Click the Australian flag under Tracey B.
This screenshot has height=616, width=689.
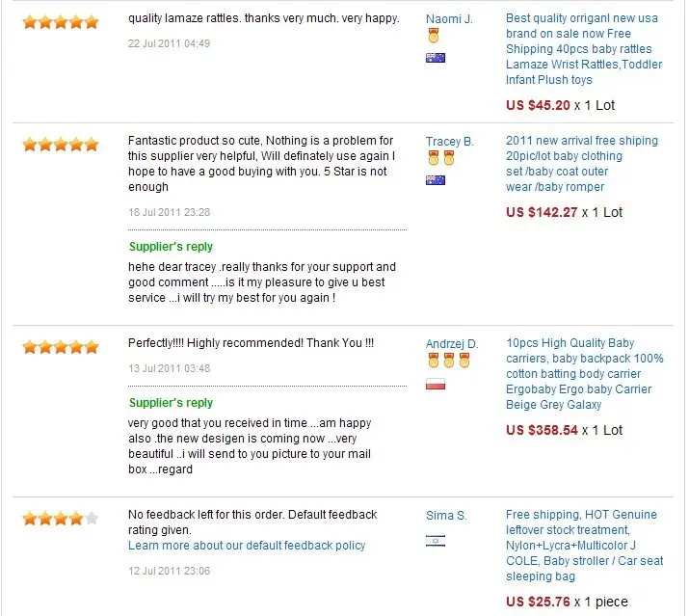click(435, 180)
